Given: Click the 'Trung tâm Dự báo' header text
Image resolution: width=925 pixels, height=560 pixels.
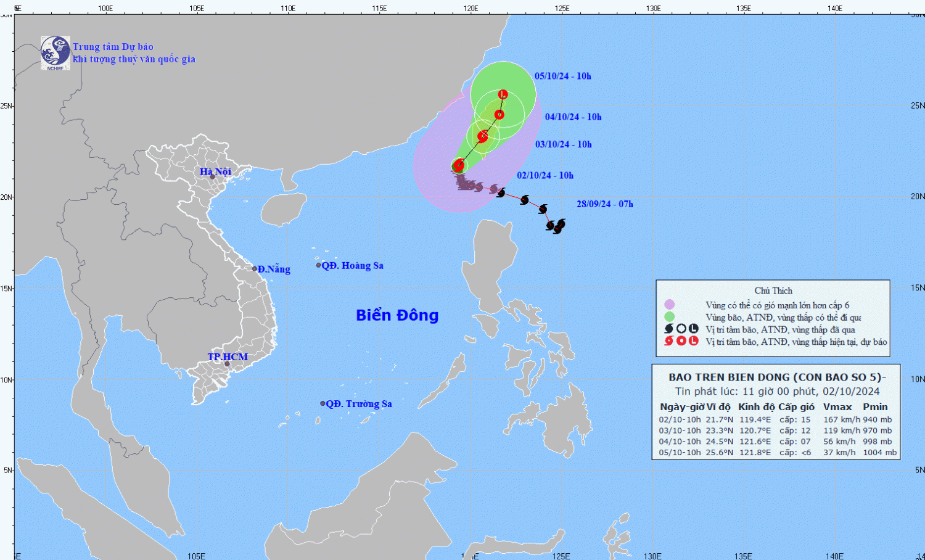Looking at the screenshot, I should point(113,47).
